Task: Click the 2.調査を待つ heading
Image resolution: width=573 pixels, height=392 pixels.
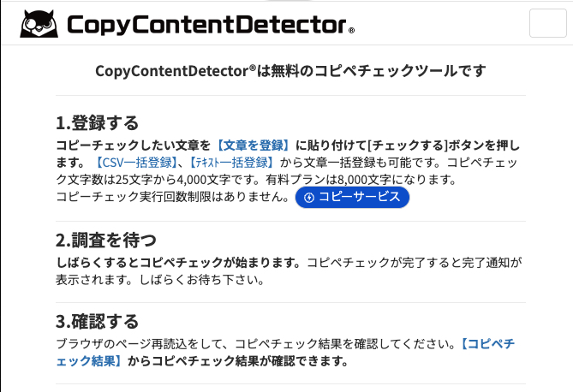Action: point(106,240)
